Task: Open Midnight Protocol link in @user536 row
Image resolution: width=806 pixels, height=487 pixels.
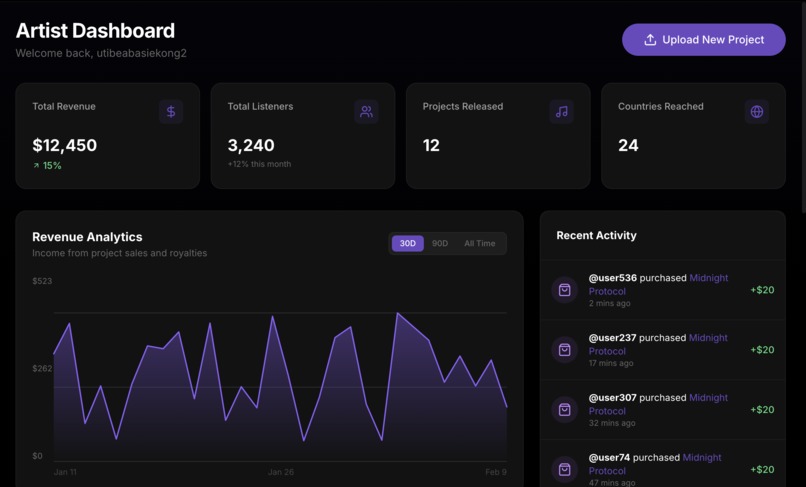Action: [658, 284]
